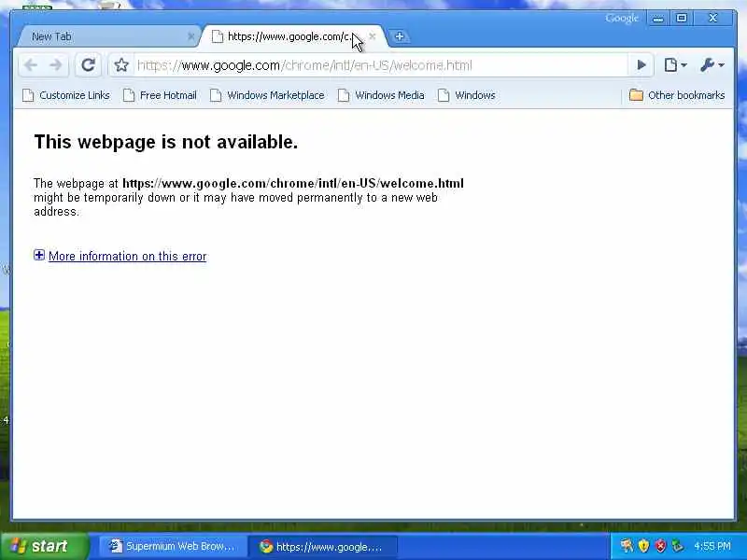This screenshot has height=560, width=747.
Task: Click the 4:55 PM clock
Action: coord(712,546)
